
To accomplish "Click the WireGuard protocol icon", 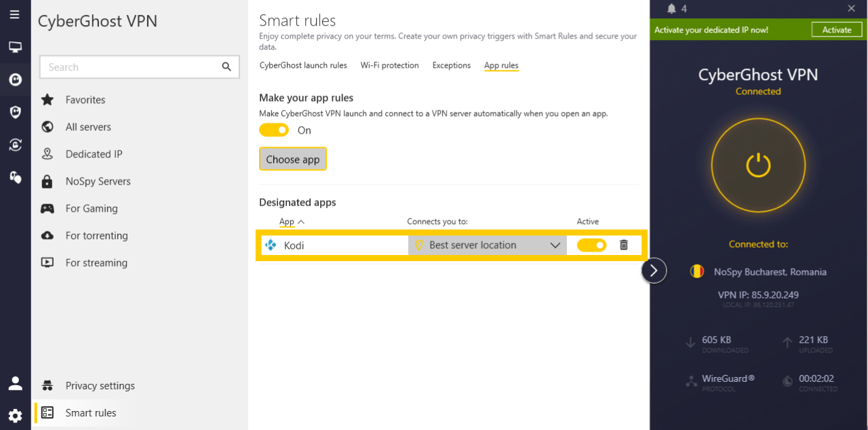I will [x=691, y=382].
